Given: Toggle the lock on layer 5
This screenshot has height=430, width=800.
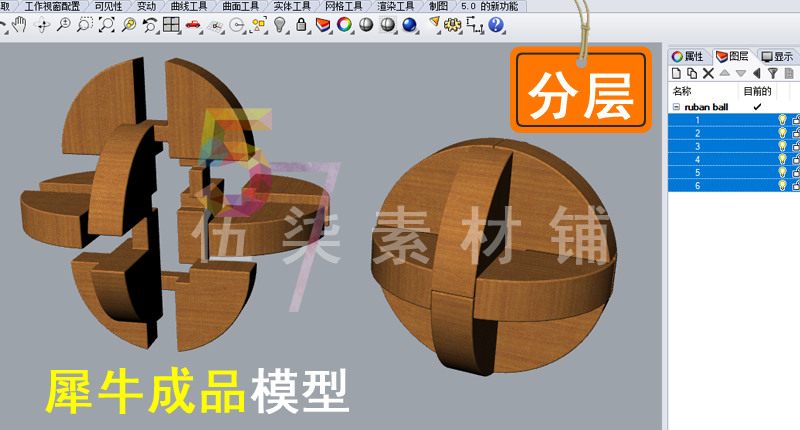Looking at the screenshot, I should [796, 172].
